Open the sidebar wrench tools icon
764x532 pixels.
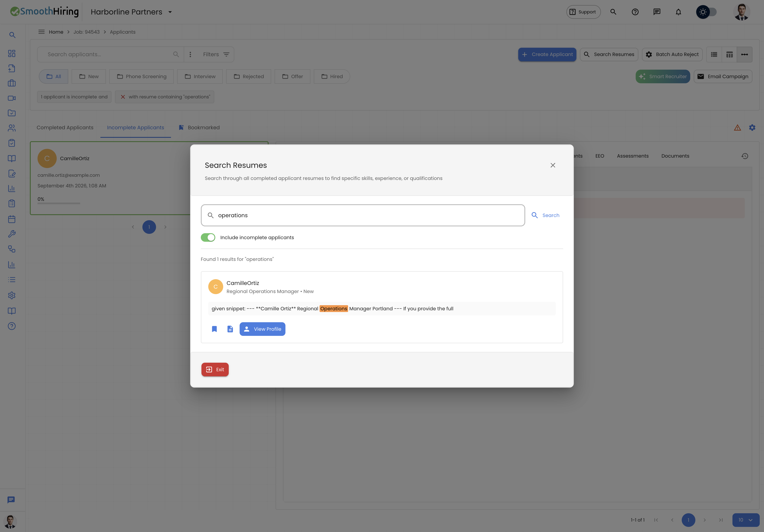coord(12,234)
